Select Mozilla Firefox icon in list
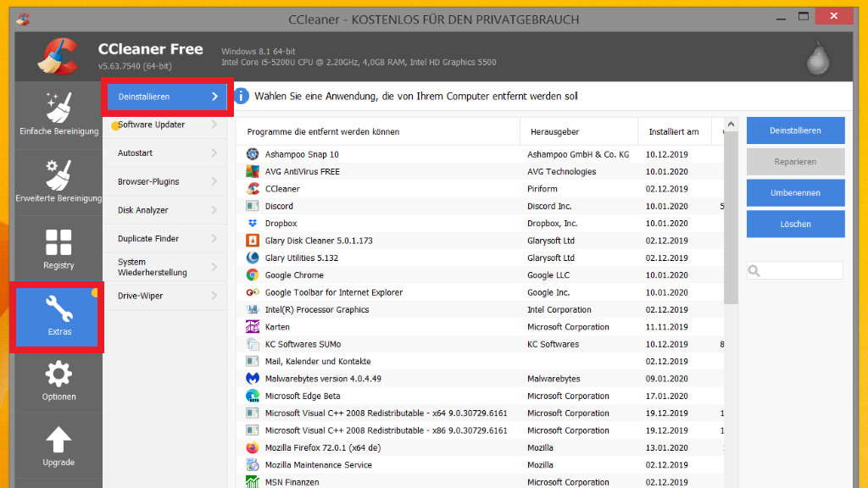The width and height of the screenshot is (868, 488). (x=252, y=447)
